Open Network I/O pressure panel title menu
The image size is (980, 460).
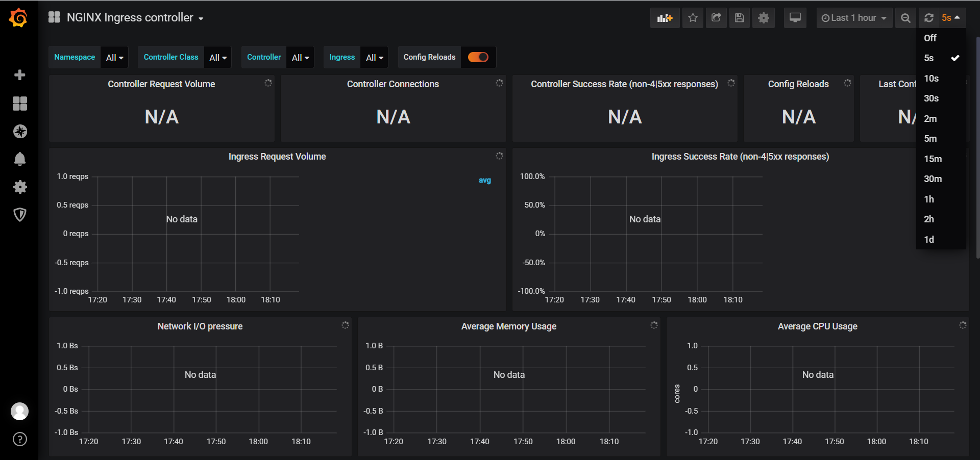200,326
